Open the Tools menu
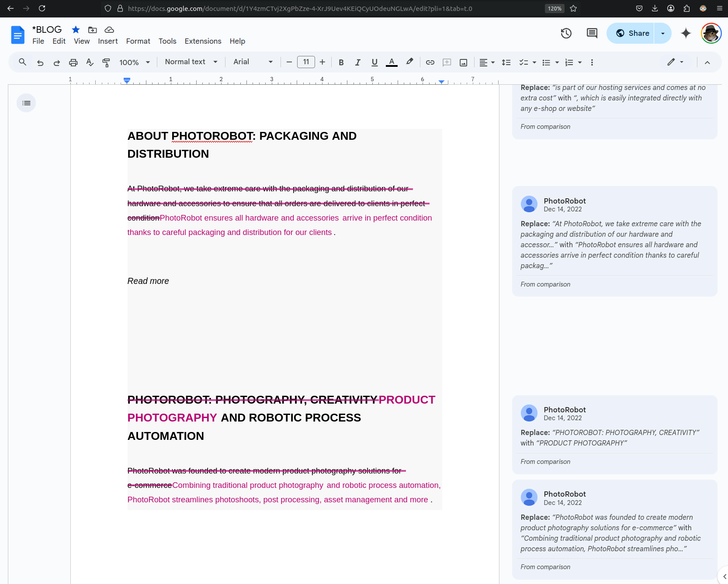This screenshot has height=584, width=728. tap(167, 41)
